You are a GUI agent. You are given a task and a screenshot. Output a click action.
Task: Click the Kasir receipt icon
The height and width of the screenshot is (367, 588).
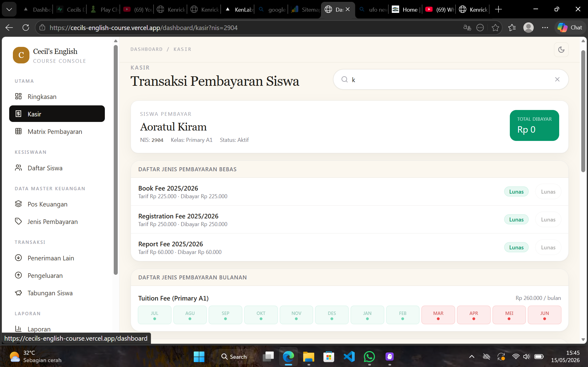pyautogui.click(x=18, y=114)
